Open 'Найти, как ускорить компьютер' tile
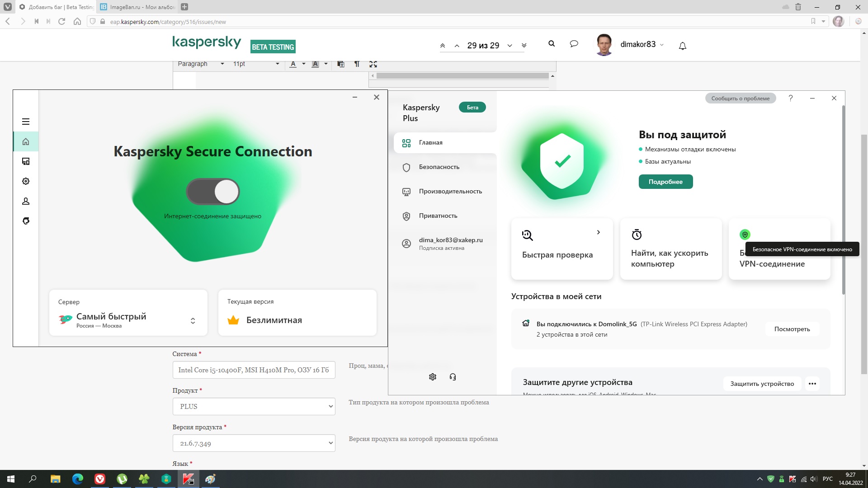The width and height of the screenshot is (868, 488). [x=671, y=249]
